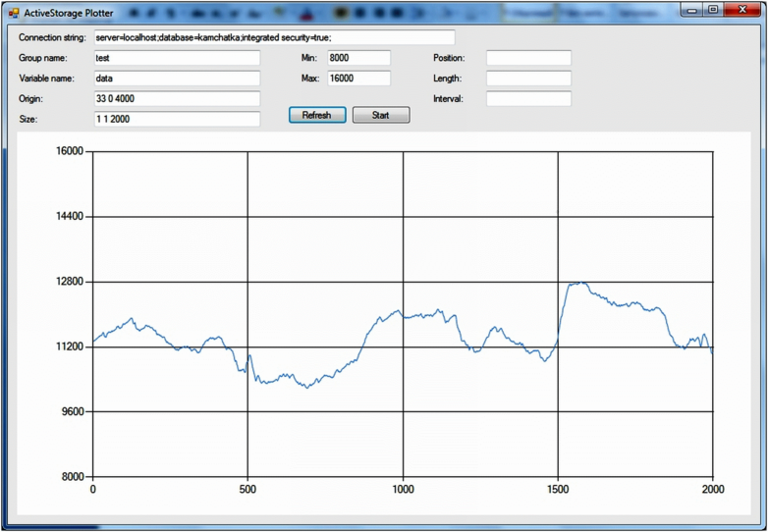Screen dimensions: 768x532
Task: Click the Start button
Action: (x=381, y=115)
